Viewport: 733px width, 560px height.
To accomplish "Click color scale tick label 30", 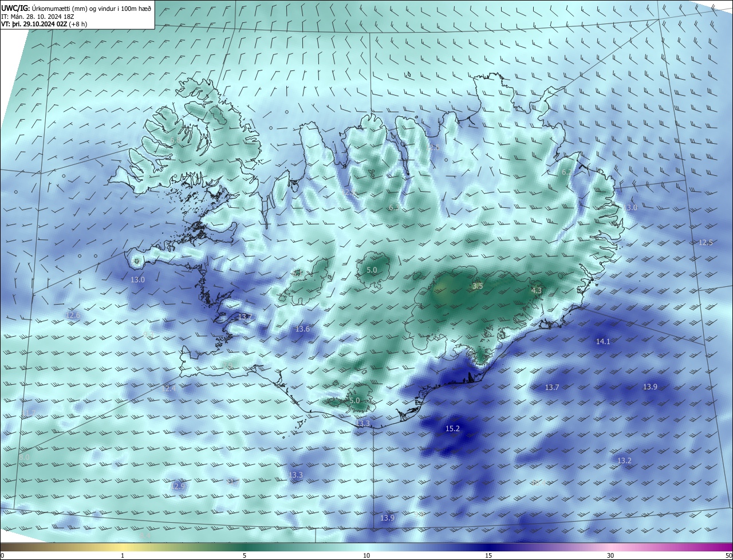I will (610, 555).
